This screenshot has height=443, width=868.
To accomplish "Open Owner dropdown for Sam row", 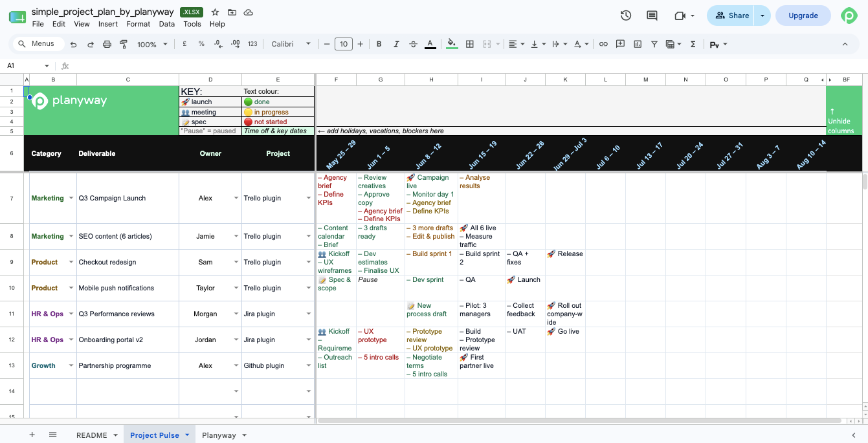I will click(236, 263).
